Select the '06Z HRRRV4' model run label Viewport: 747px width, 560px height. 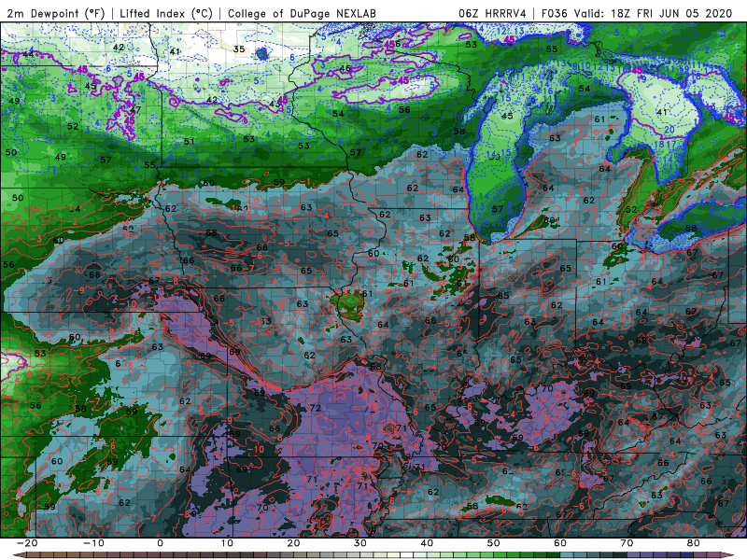click(x=492, y=14)
